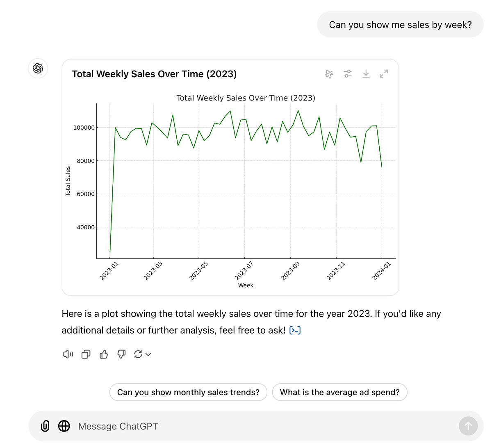Click the send message arrow button

coord(468,426)
